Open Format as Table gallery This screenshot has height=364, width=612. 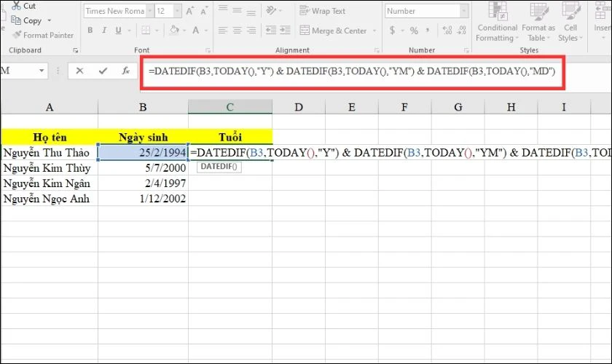tap(538, 21)
